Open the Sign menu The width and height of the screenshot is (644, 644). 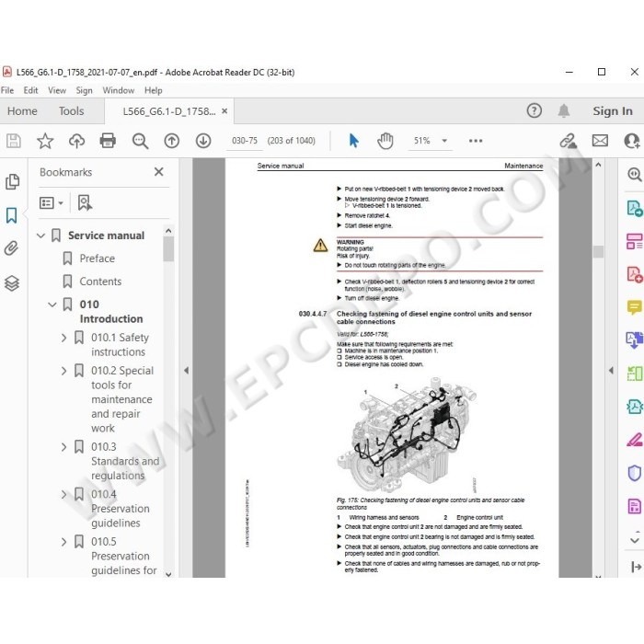[85, 90]
